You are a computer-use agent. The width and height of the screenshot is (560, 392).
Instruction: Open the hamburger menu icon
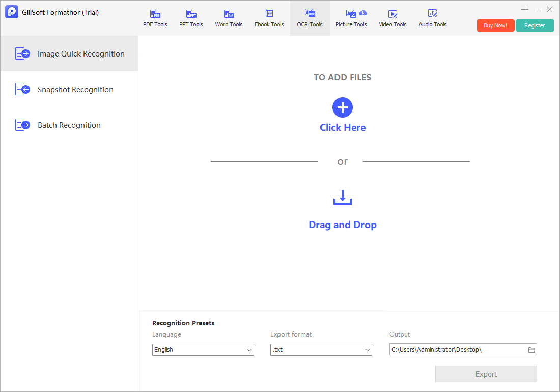[x=525, y=10]
